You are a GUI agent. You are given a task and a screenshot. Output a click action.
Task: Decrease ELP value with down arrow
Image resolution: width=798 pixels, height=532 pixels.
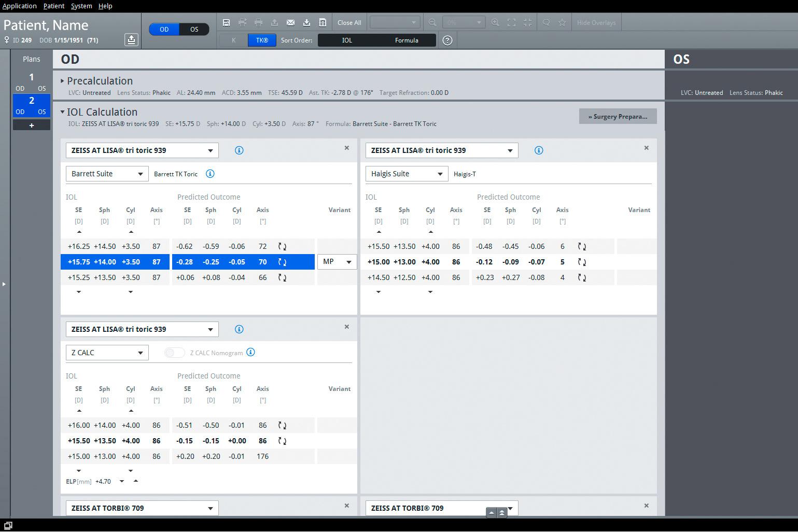pos(122,481)
